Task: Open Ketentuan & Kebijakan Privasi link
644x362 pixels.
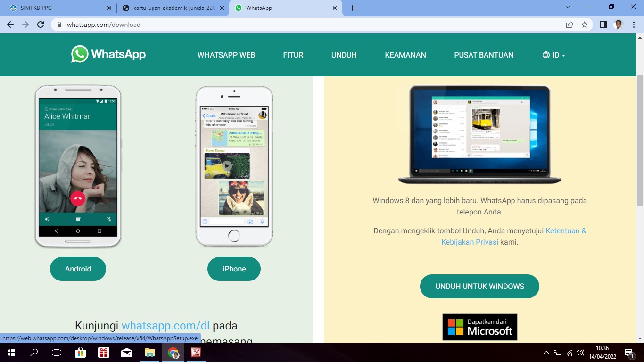Action: [x=514, y=237]
